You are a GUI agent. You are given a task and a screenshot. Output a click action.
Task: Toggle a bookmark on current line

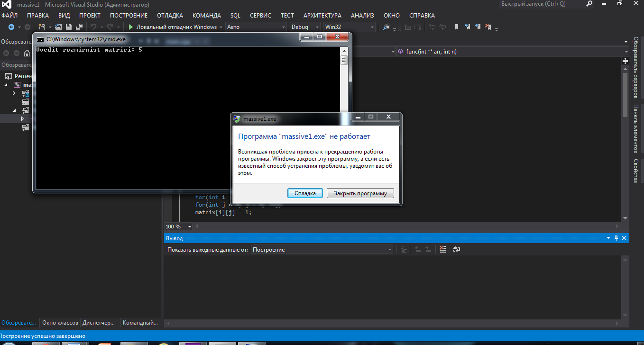(x=457, y=27)
